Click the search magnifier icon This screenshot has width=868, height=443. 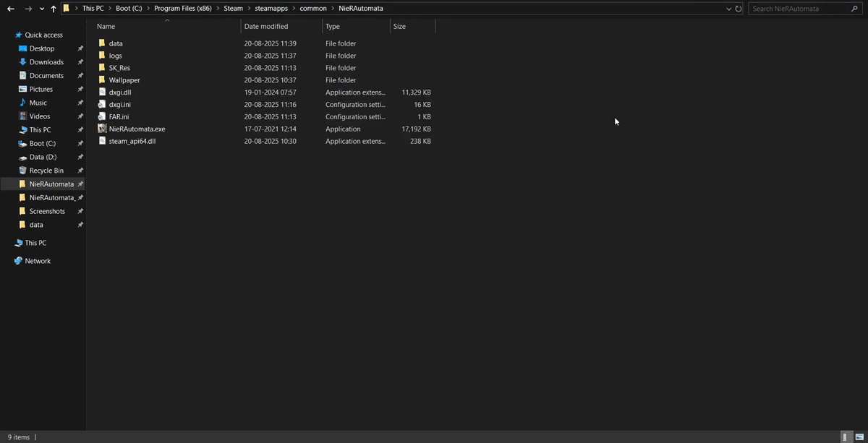point(855,9)
